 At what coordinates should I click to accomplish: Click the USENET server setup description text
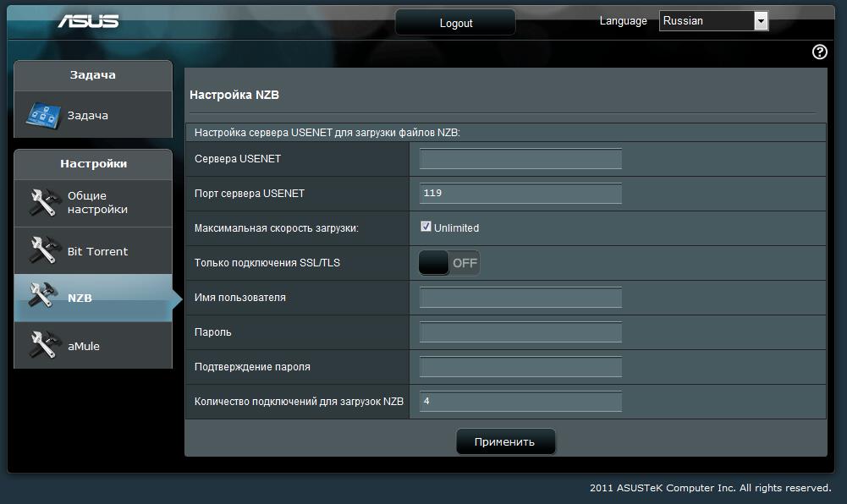[x=327, y=133]
